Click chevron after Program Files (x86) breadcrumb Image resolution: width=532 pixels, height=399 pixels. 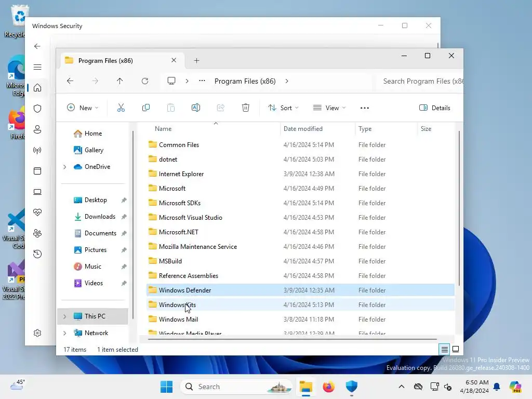(x=287, y=81)
